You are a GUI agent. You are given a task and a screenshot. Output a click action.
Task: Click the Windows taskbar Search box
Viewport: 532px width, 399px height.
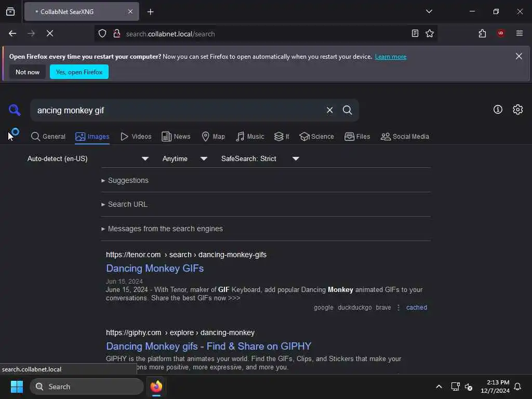[x=87, y=387]
